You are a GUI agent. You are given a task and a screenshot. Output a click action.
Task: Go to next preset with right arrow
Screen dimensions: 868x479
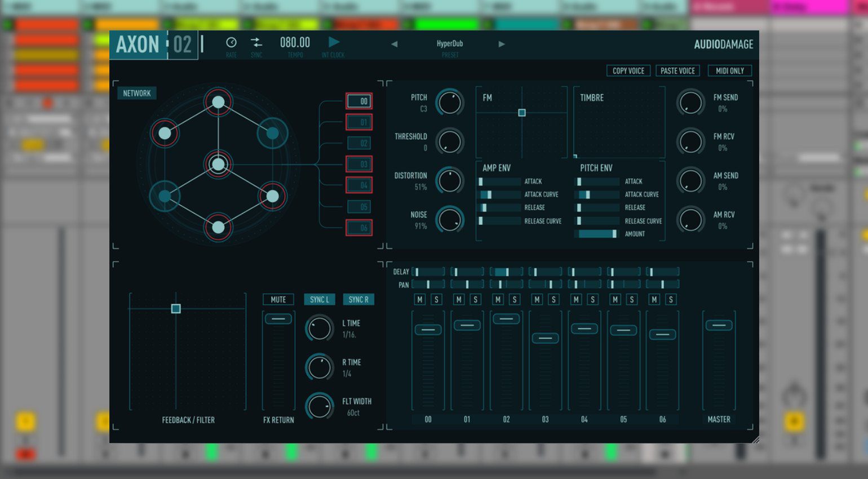click(502, 44)
